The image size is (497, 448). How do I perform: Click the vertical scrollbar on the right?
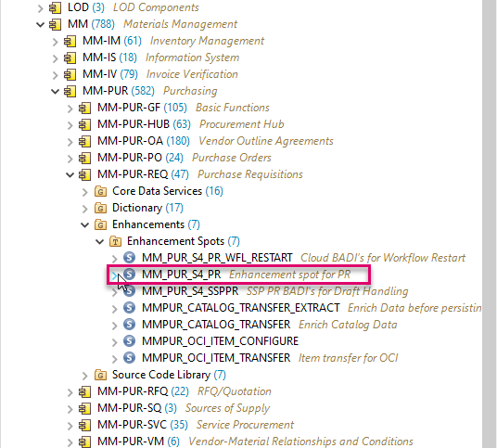click(489, 224)
